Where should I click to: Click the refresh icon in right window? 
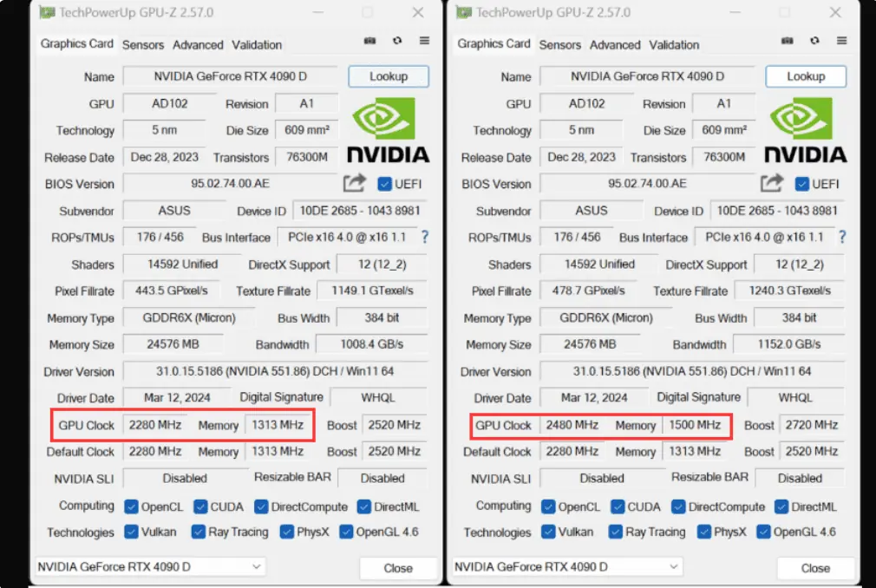coord(814,42)
